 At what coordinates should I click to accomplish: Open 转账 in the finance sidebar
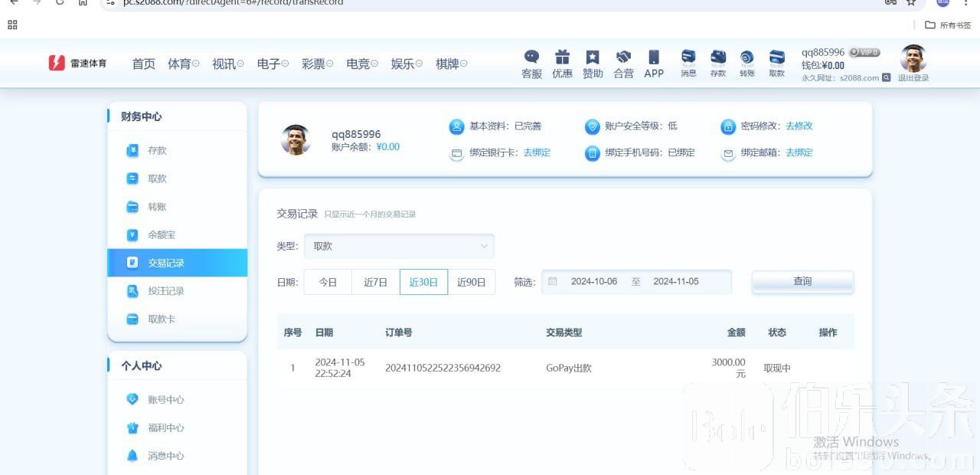[x=177, y=207]
